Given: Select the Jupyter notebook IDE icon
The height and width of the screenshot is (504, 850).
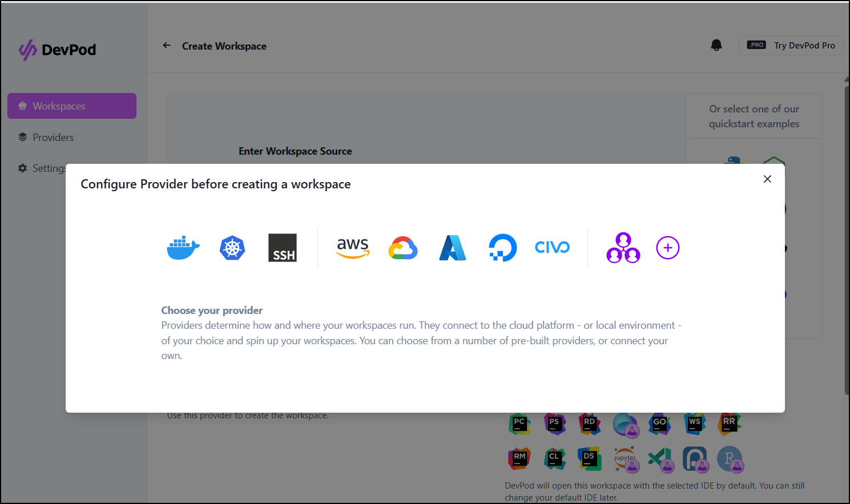Looking at the screenshot, I should 626,459.
